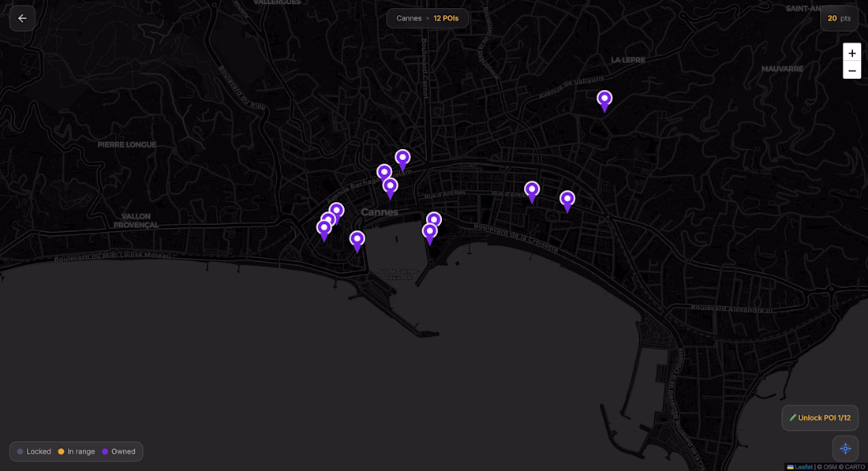Click the Cannes city label on map

380,212
